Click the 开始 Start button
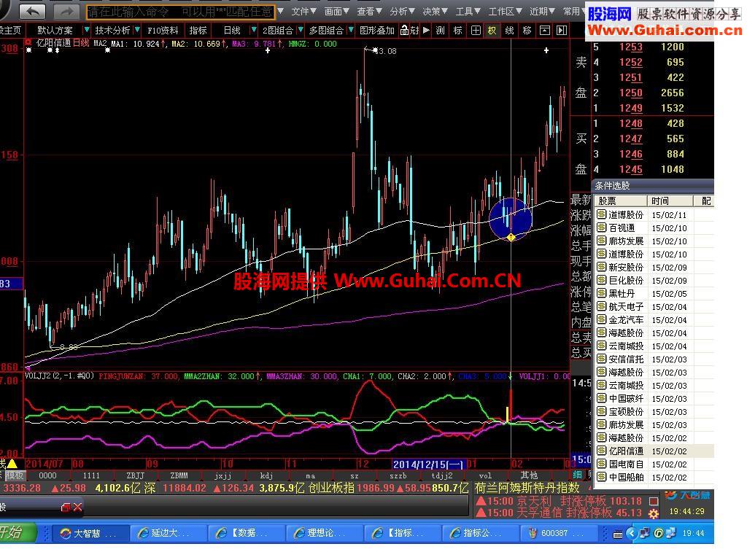747x560 pixels. (x=16, y=532)
